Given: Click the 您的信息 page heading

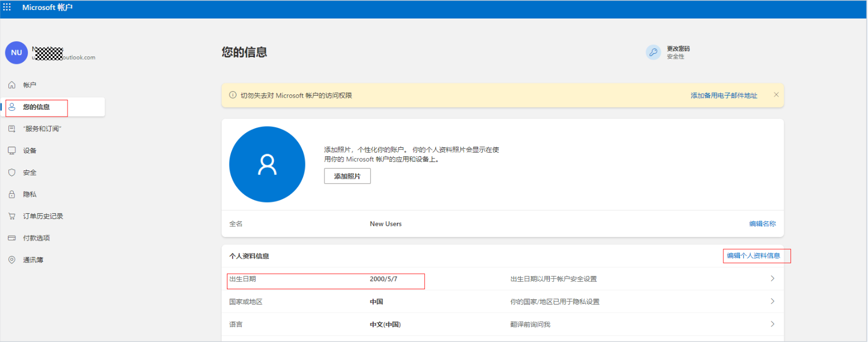Looking at the screenshot, I should (x=244, y=52).
